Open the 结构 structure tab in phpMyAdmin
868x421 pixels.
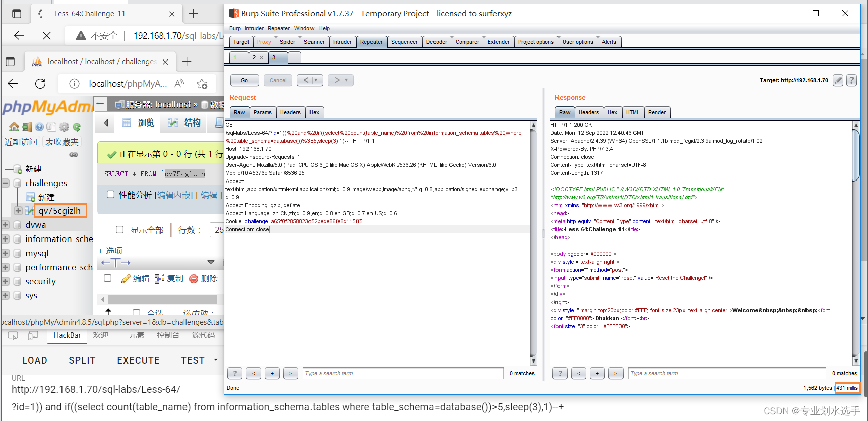pos(184,123)
